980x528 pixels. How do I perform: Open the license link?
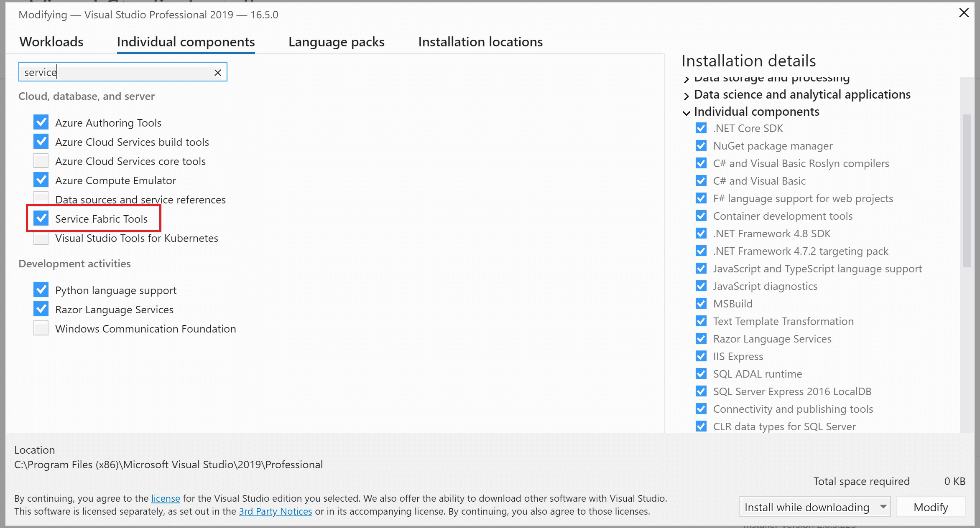coord(165,498)
